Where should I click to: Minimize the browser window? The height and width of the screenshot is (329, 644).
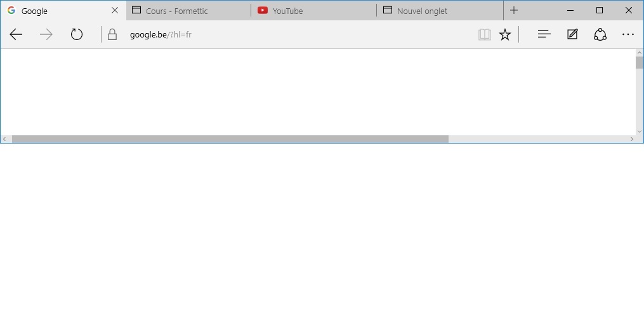pos(570,11)
